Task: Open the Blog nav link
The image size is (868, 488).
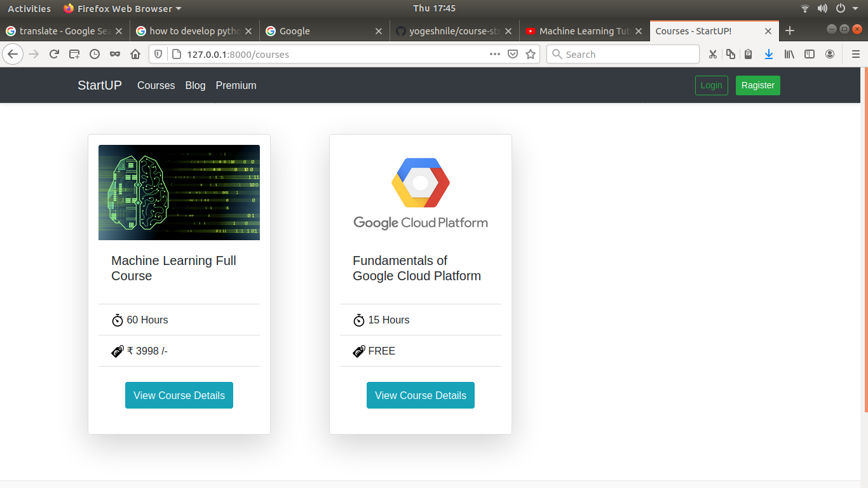Action: [195, 85]
